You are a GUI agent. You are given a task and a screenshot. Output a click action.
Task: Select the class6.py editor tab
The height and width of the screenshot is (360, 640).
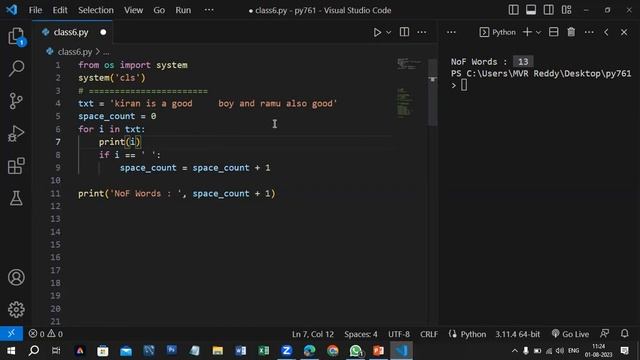71,32
